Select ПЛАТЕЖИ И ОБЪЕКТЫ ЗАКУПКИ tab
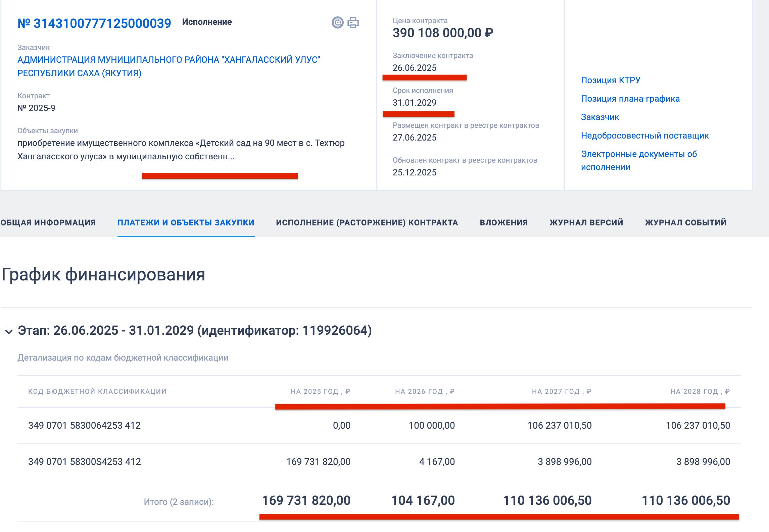Screen dimensions: 769x532 pyautogui.click(x=186, y=222)
